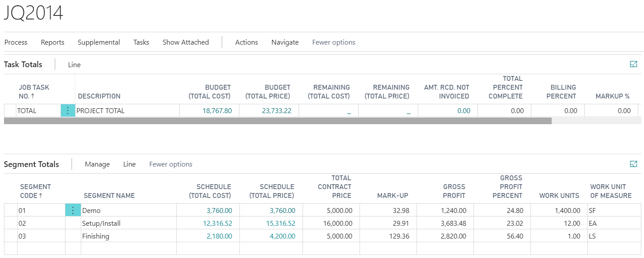This screenshot has width=644, height=258.
Task: Open the ellipsis options on the TOTAL row
Action: point(68,110)
